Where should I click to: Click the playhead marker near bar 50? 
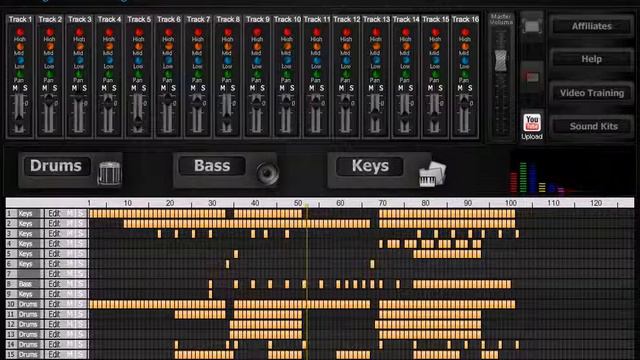point(307,205)
